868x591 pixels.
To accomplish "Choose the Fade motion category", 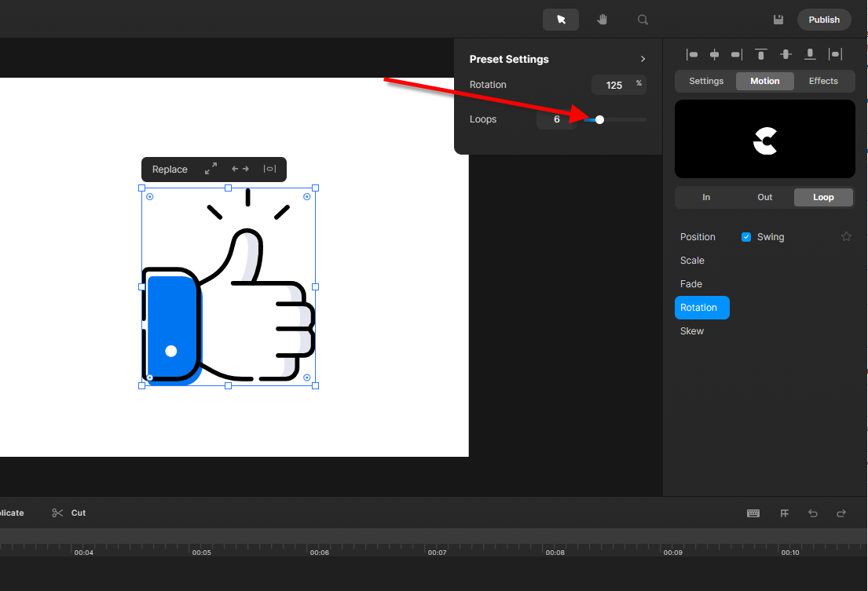I will (690, 284).
